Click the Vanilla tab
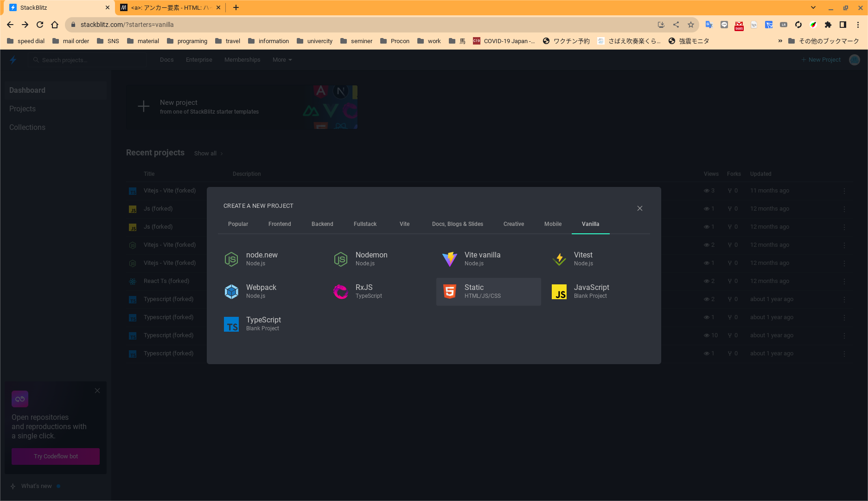The height and width of the screenshot is (501, 868). point(590,224)
